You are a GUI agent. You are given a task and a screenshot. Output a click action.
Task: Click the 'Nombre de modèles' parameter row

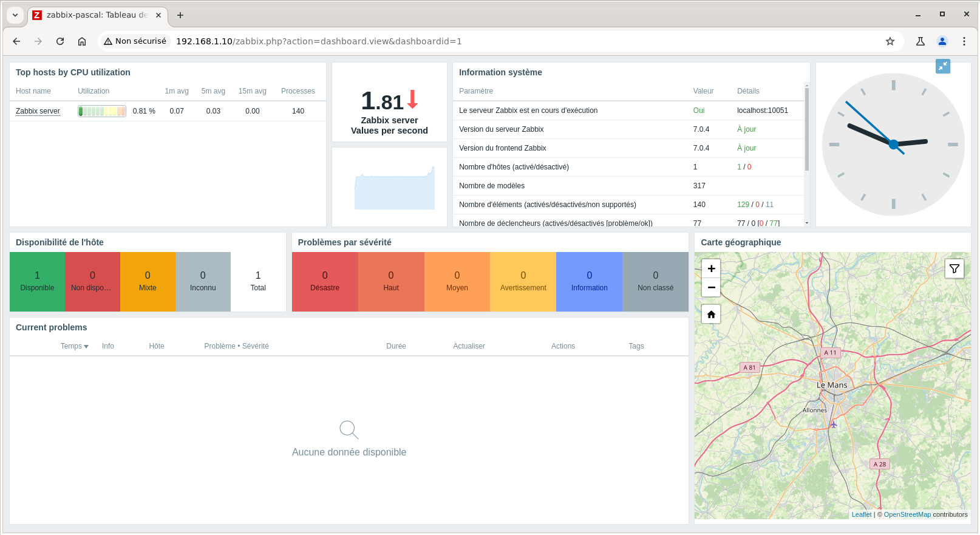pos(628,186)
